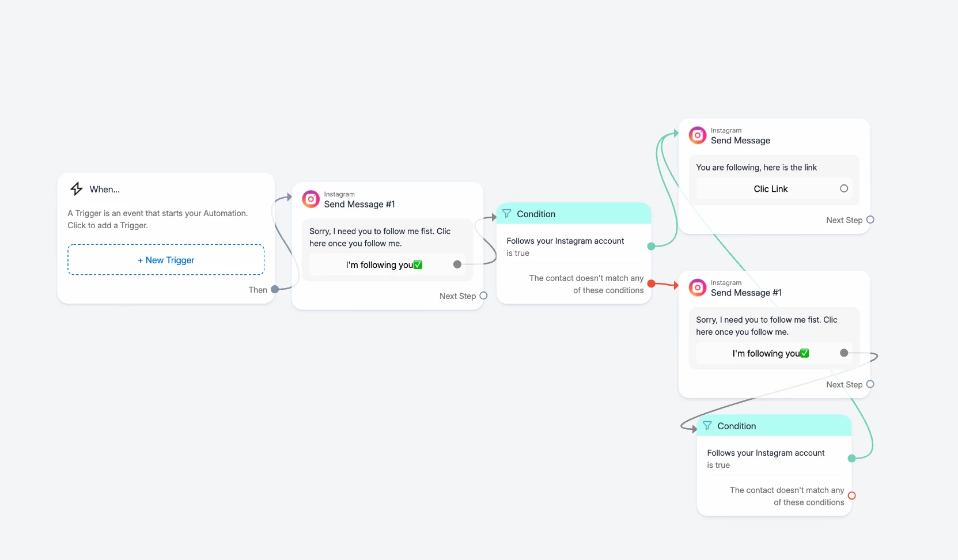Screen dimensions: 958x560
Task: Click the Then connector dot on the trigger node
Action: coord(275,289)
